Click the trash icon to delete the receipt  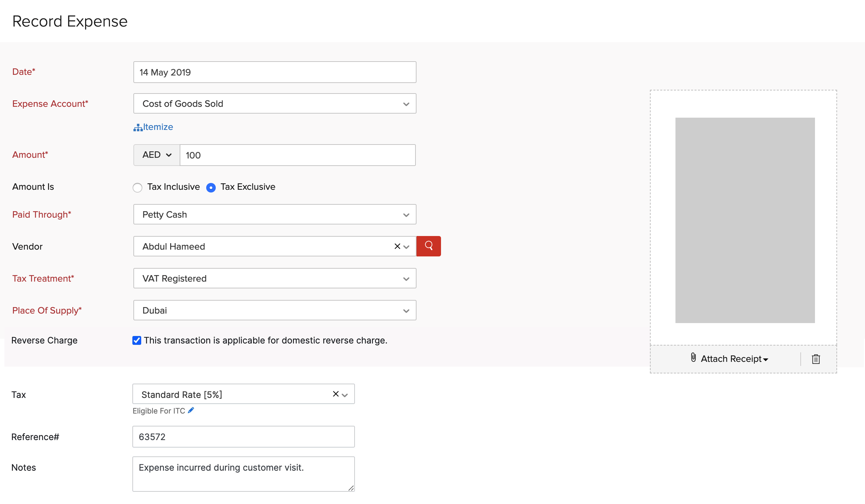816,359
